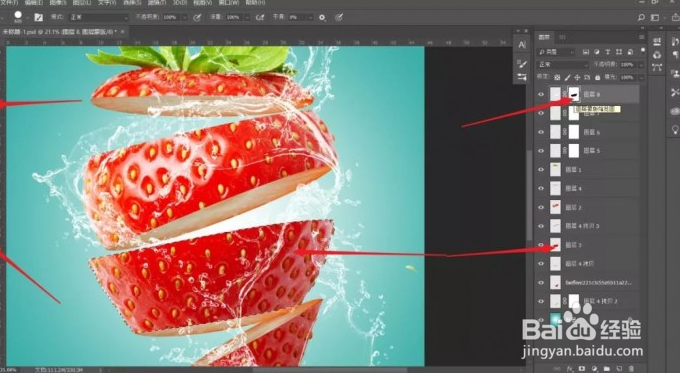Open brush opacity slider arrow
The width and height of the screenshot is (680, 374).
(184, 17)
